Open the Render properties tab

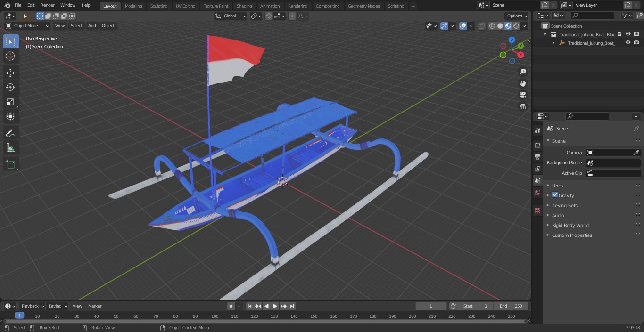(x=537, y=145)
